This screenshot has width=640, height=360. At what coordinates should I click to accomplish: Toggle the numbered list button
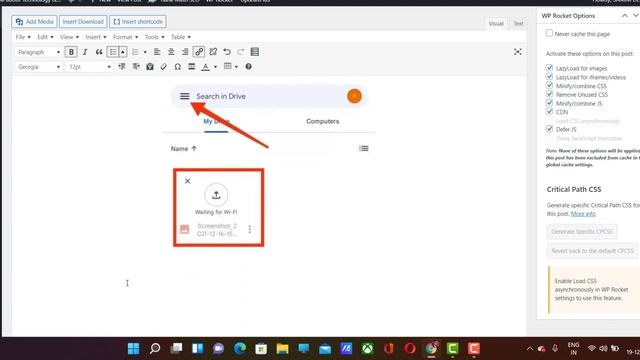click(x=135, y=52)
